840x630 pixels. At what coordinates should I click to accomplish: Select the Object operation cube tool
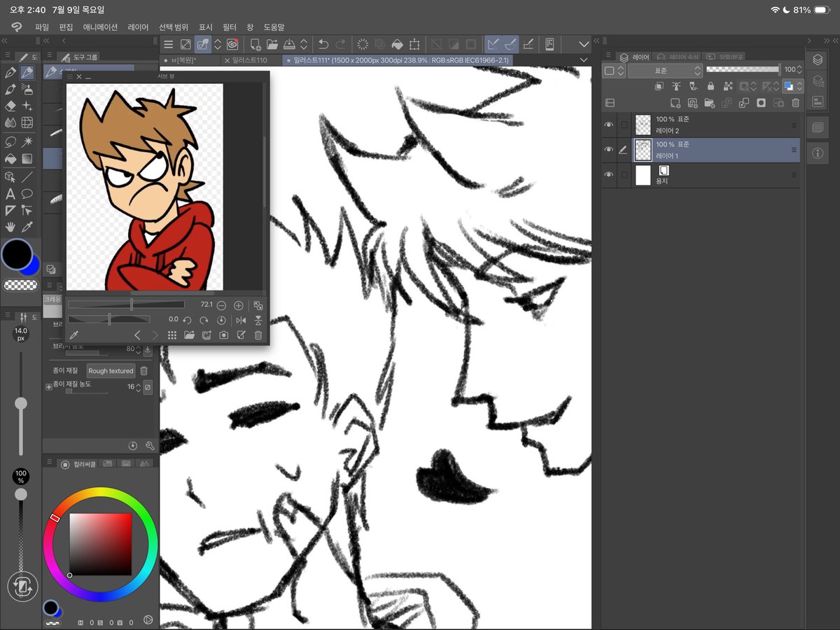[10, 177]
